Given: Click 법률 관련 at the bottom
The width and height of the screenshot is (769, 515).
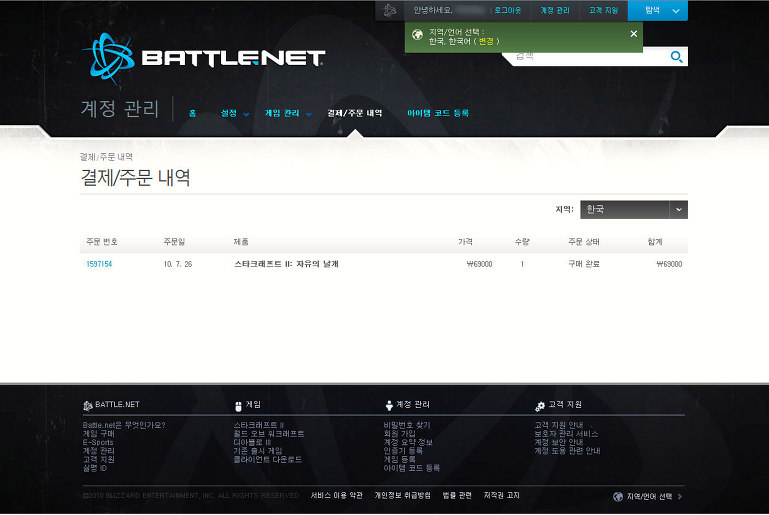Looking at the screenshot, I should coord(457,496).
